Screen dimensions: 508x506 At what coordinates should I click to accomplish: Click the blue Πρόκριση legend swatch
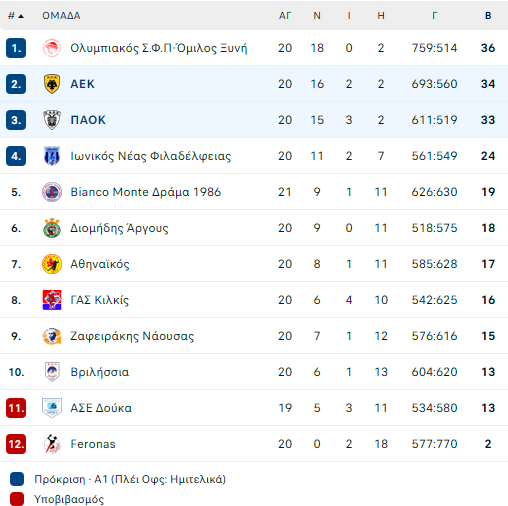point(17,479)
